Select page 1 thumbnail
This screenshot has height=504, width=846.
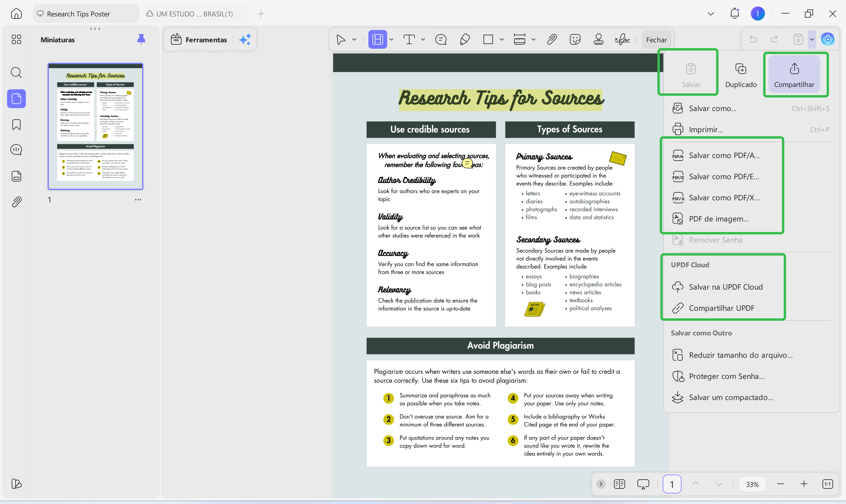(95, 126)
